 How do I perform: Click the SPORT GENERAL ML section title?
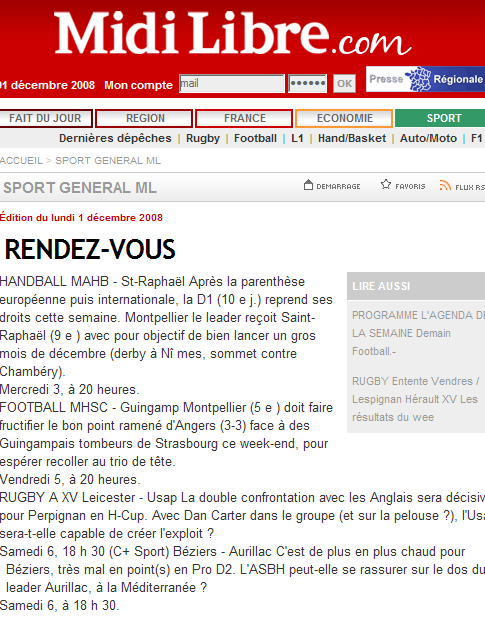click(x=80, y=188)
